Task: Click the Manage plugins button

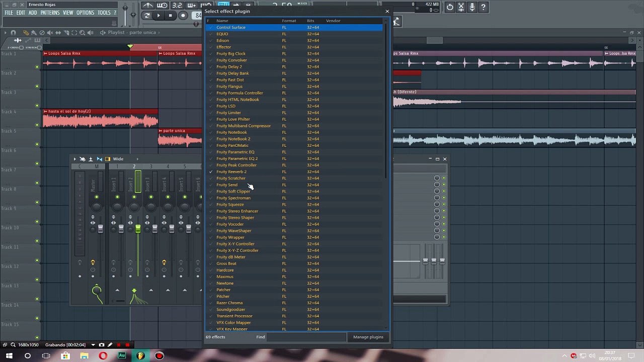Action: point(368,337)
